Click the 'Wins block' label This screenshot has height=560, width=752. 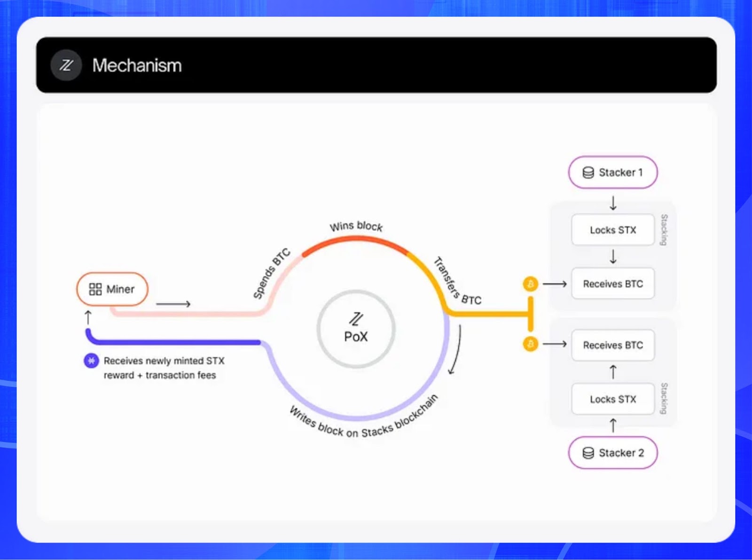[x=356, y=226]
